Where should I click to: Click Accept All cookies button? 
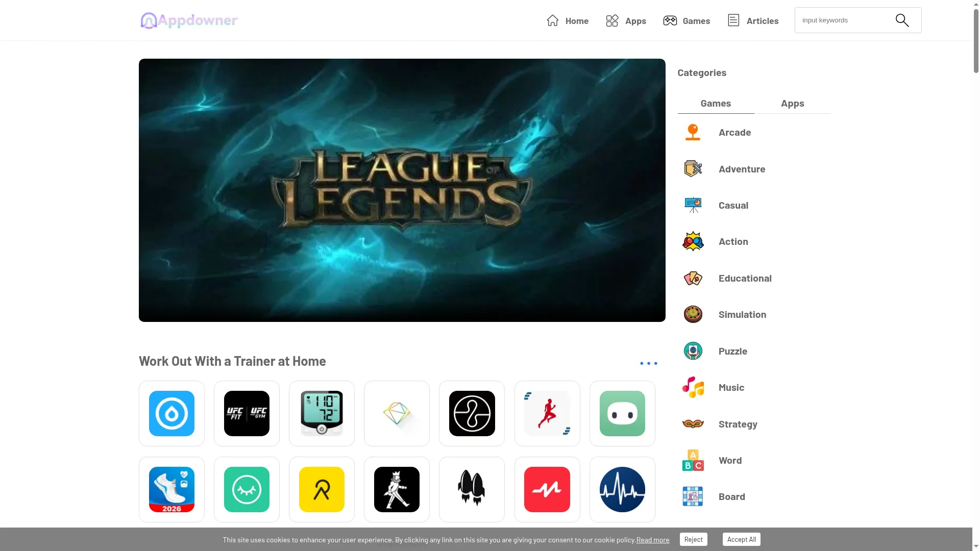coord(741,539)
